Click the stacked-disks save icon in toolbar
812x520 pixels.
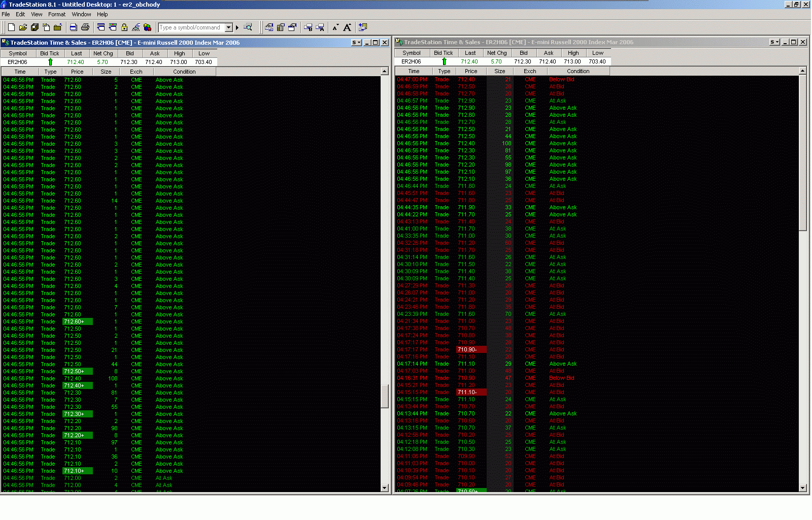click(x=35, y=27)
